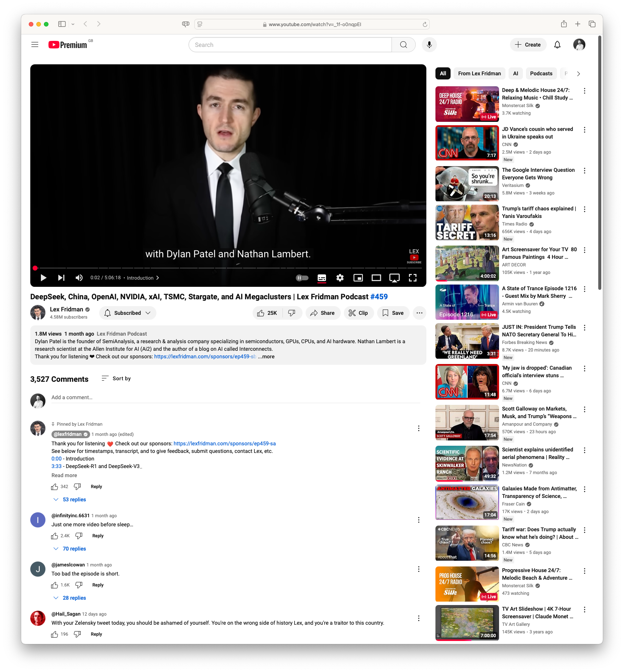Viewport: 624px width, 672px height.
Task: Click the captions/subtitles icon in the player
Action: pyautogui.click(x=321, y=277)
